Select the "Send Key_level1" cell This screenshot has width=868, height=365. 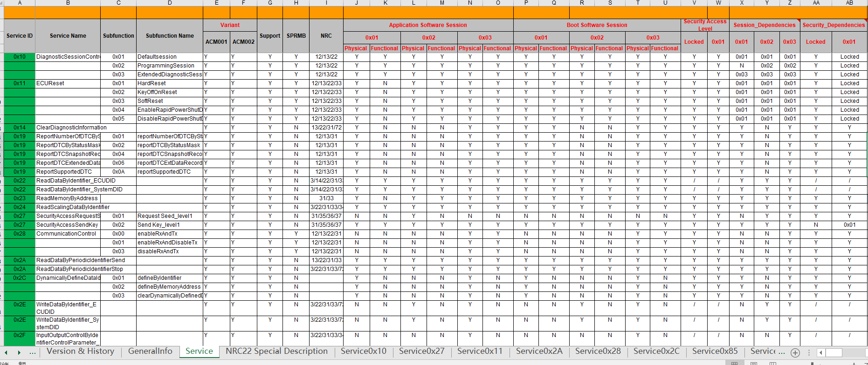[x=170, y=225]
